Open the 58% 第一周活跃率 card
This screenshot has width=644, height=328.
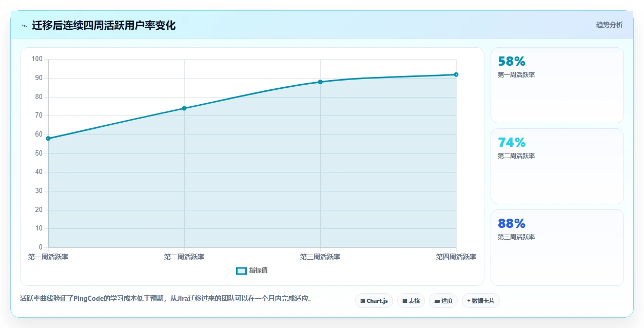pos(557,85)
